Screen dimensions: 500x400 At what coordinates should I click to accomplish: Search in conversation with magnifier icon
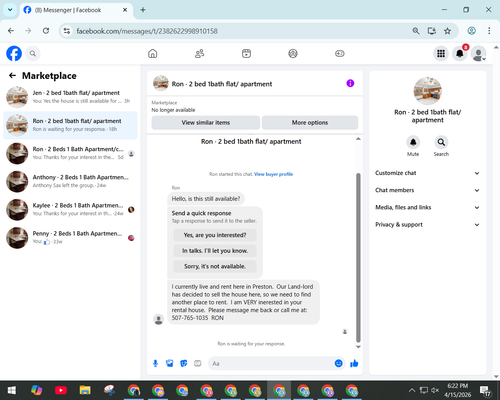441,142
